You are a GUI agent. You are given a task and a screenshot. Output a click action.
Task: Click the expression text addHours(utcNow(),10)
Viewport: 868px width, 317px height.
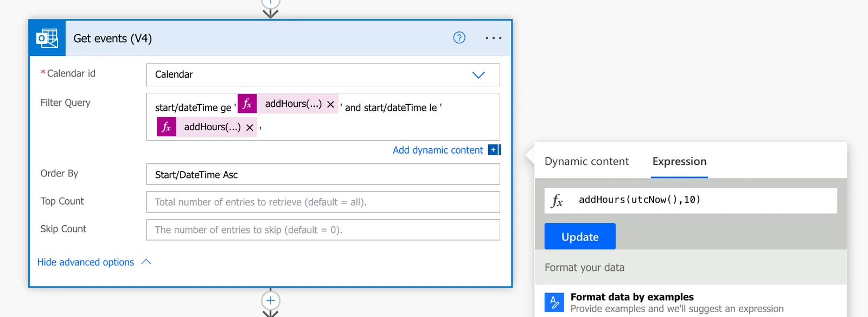click(640, 200)
